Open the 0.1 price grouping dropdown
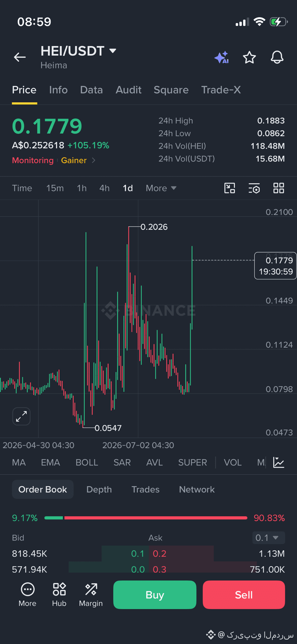This screenshot has width=297, height=644. pyautogui.click(x=269, y=538)
